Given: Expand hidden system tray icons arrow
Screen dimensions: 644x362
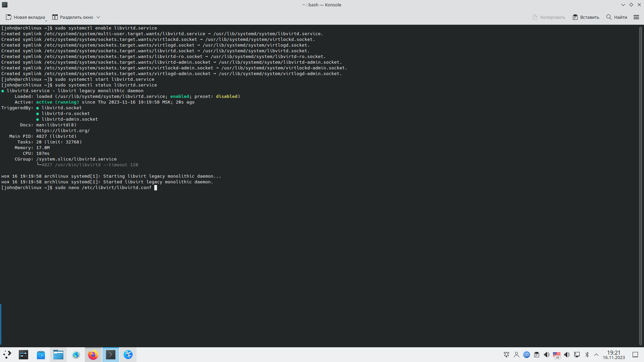Looking at the screenshot, I should [596, 354].
